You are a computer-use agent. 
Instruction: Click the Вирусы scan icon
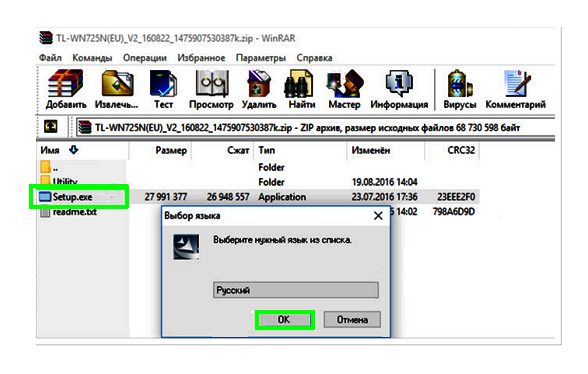[460, 89]
